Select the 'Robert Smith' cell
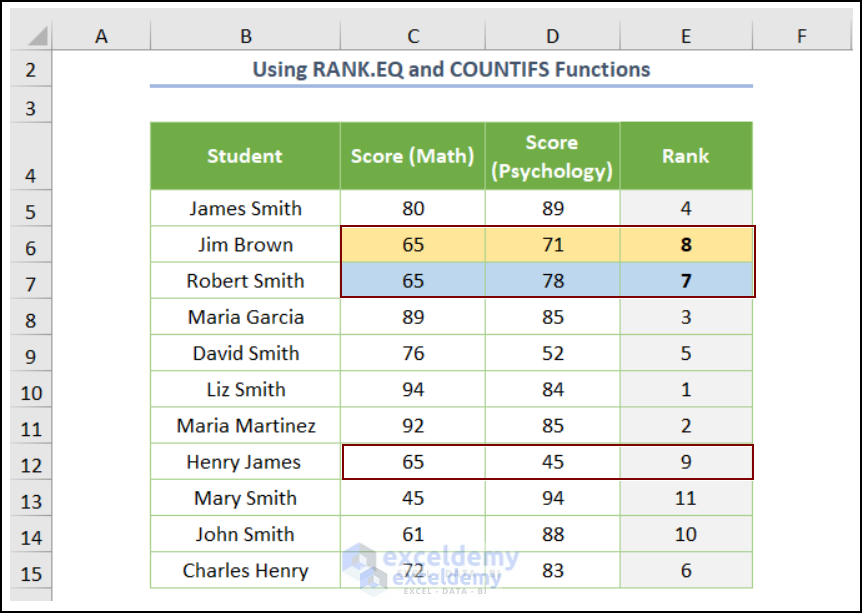 click(245, 281)
